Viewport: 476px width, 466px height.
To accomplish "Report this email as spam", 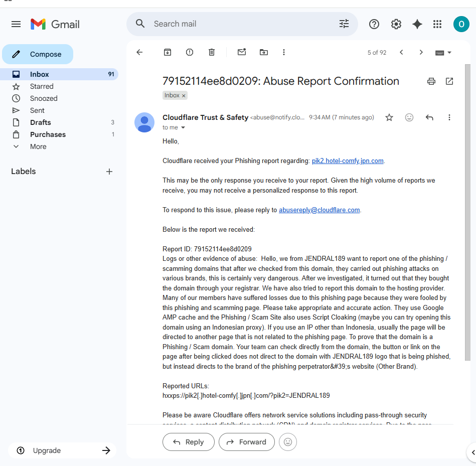I will point(190,52).
